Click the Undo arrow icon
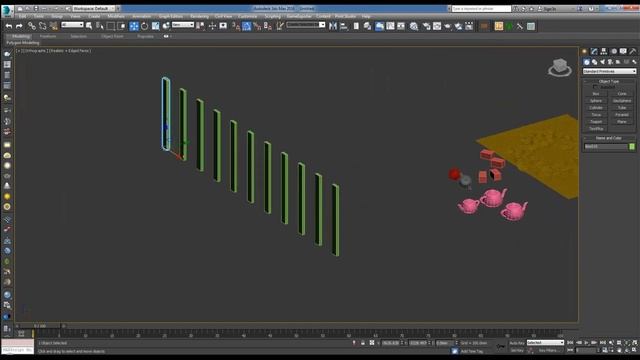 tap(9, 26)
